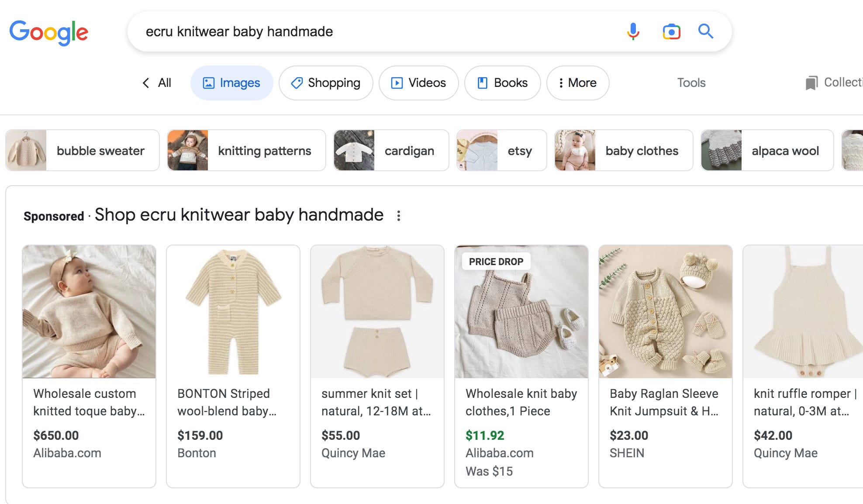Viewport: 863px width, 504px height.
Task: Click the SHEIN seller name
Action: (627, 453)
